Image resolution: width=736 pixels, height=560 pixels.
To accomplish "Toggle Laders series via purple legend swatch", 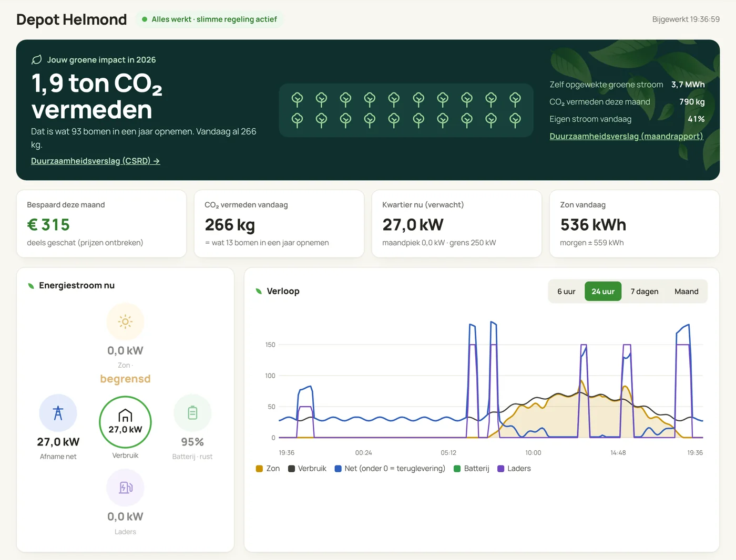I will [500, 469].
